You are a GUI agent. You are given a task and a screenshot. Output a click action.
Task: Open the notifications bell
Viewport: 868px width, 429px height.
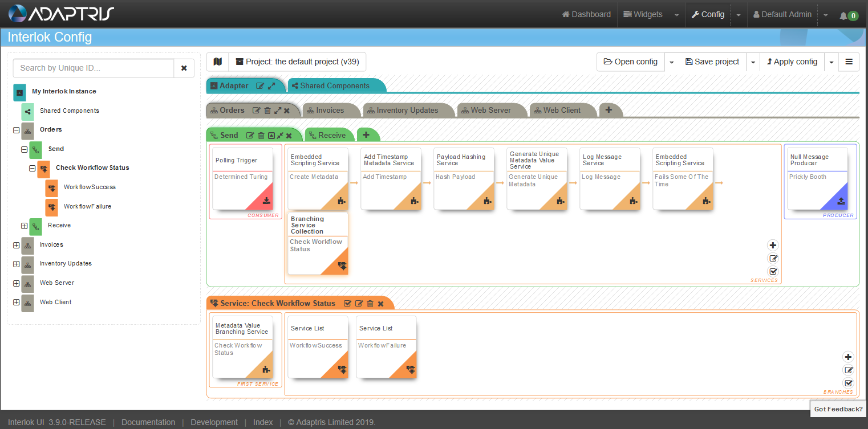(843, 15)
